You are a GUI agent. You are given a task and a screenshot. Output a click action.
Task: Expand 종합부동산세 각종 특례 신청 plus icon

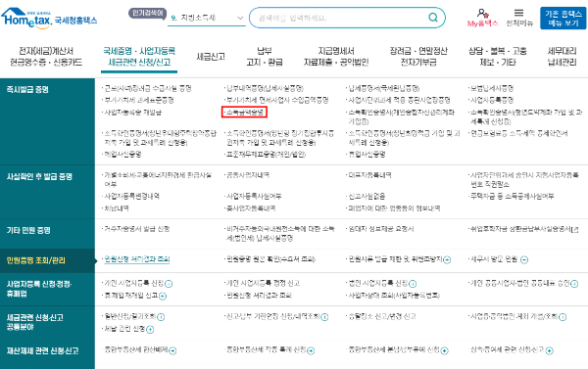[311, 350]
